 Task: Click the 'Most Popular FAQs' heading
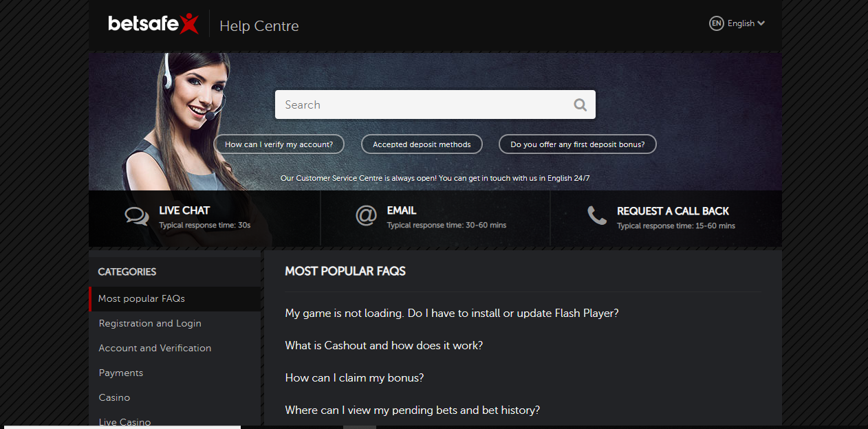[x=345, y=271]
